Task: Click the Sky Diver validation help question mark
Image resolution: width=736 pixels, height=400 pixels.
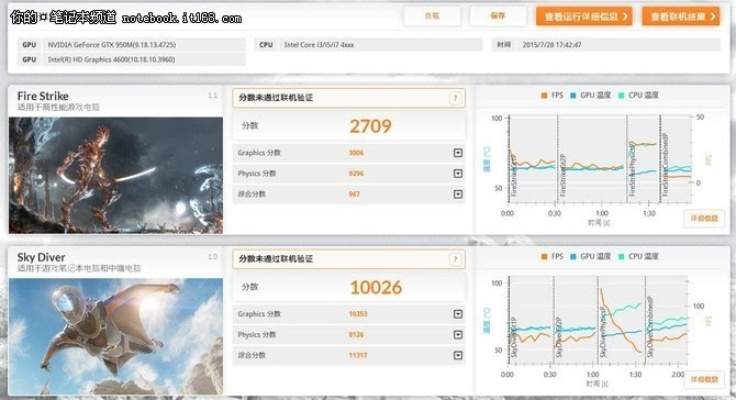Action: tap(454, 259)
